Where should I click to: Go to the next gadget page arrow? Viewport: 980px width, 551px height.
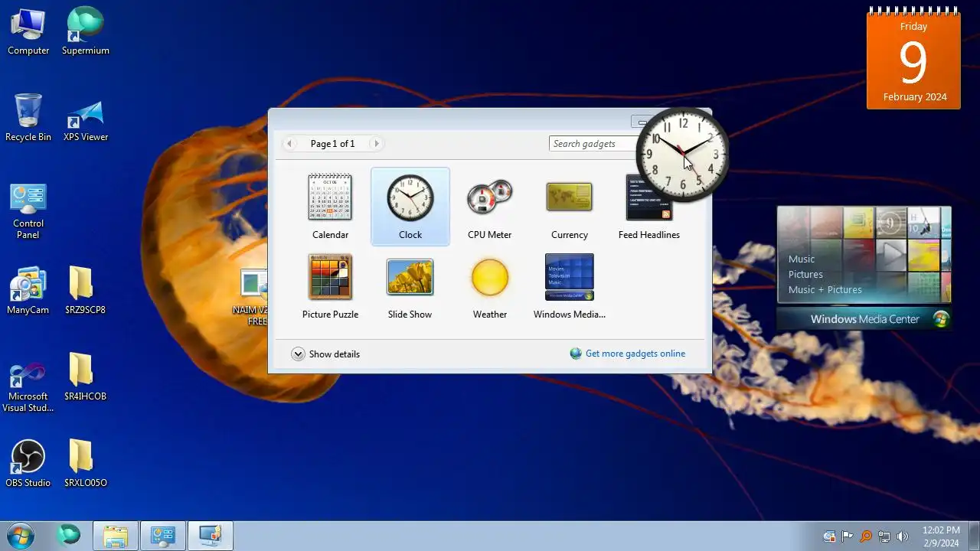376,144
